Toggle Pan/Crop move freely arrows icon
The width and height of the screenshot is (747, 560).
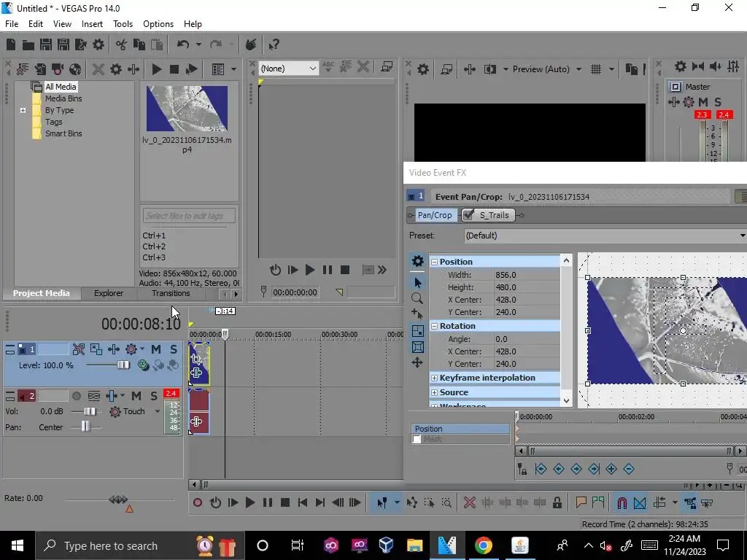(x=417, y=363)
